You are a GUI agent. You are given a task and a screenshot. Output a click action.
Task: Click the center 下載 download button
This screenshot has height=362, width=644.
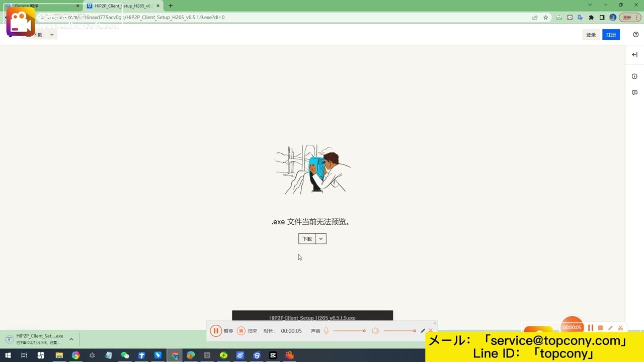click(307, 239)
